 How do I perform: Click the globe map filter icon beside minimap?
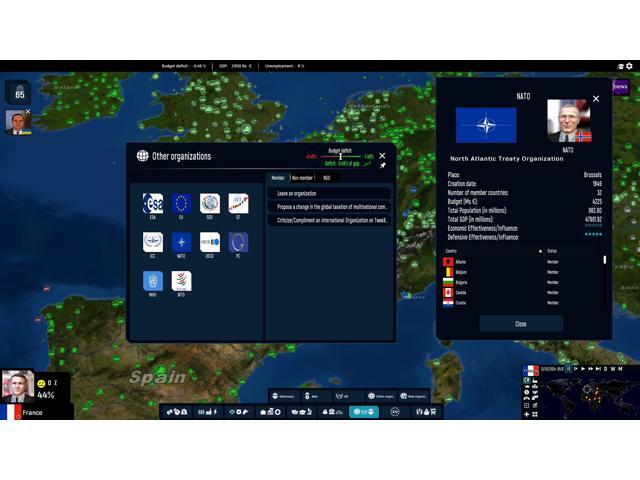(527, 380)
